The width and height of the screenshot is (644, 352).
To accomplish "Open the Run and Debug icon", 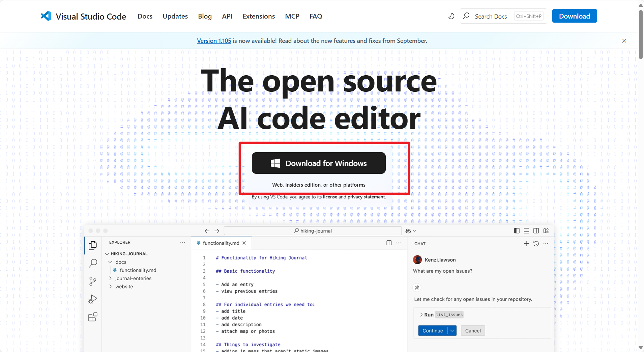I will (x=93, y=299).
